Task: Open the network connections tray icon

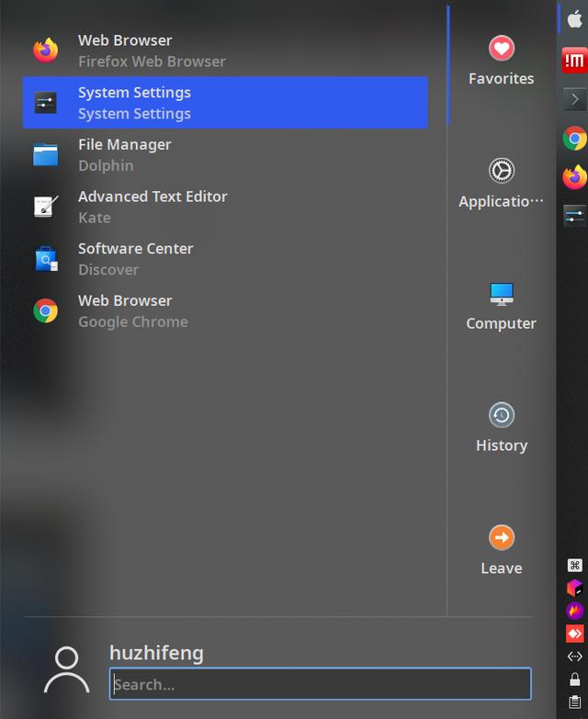Action: 575,657
